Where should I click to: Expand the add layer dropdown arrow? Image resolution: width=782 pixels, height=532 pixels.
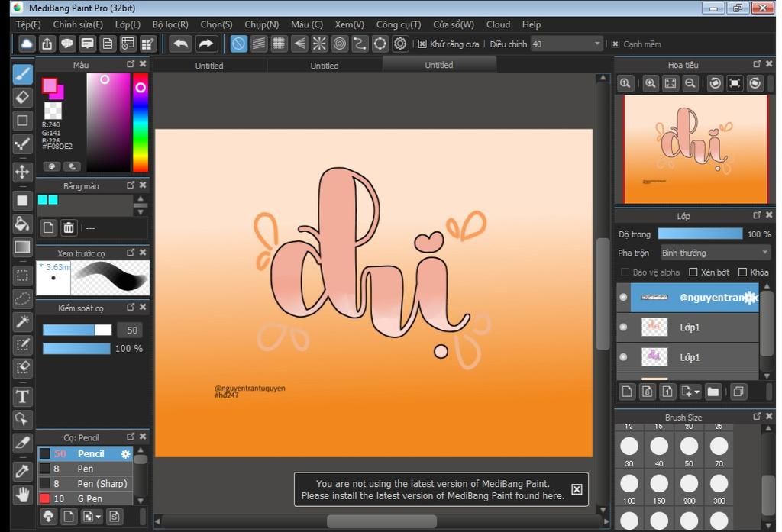pyautogui.click(x=696, y=392)
